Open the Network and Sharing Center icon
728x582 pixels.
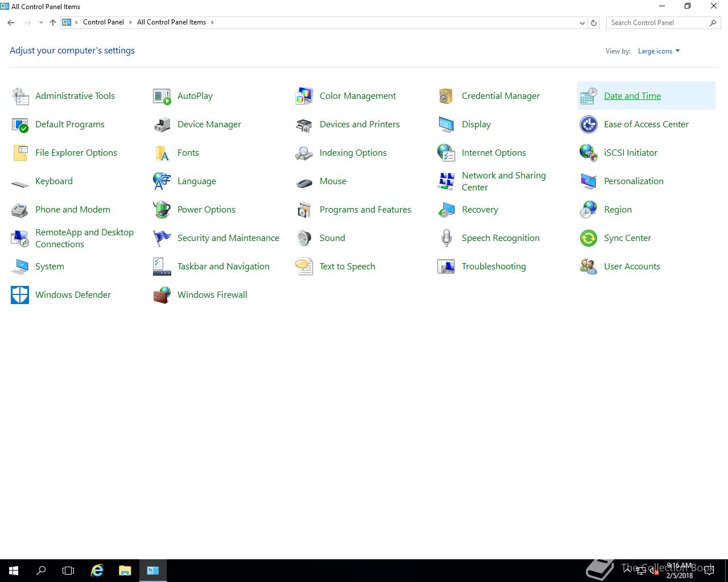[x=446, y=181]
